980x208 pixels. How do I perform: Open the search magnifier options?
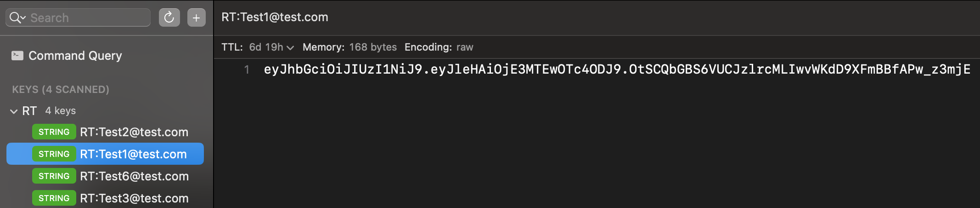(15, 17)
